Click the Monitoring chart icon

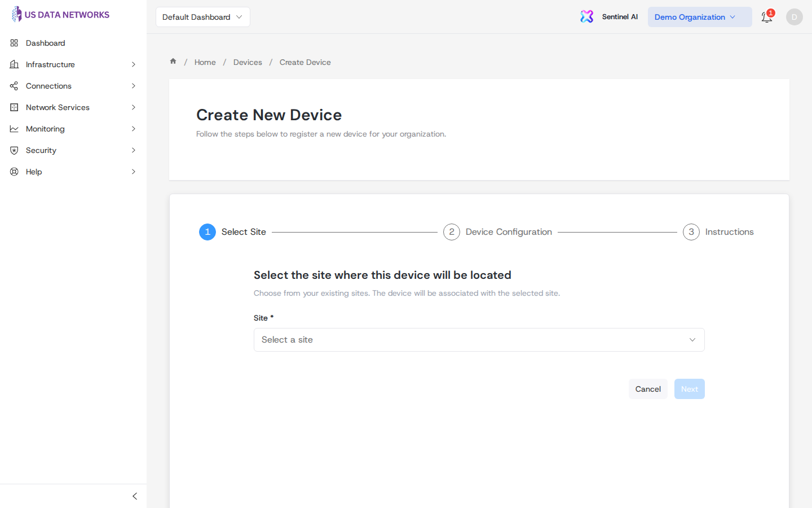click(14, 129)
